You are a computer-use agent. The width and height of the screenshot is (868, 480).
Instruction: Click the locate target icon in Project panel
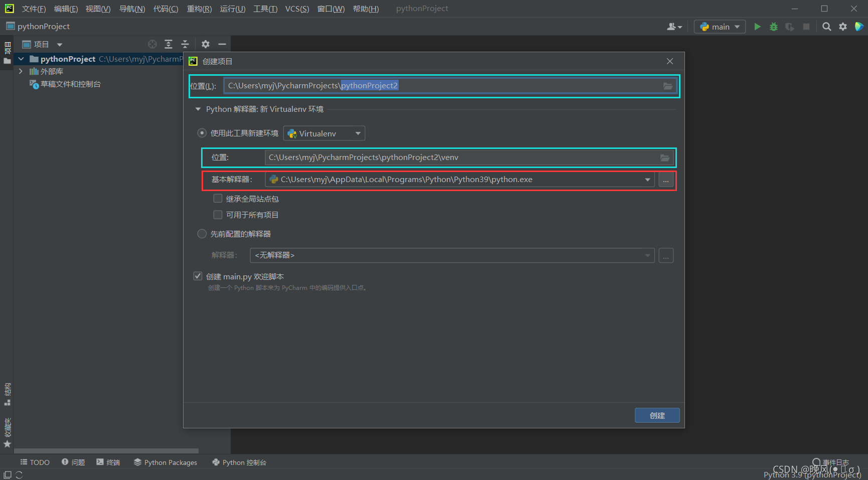[152, 44]
